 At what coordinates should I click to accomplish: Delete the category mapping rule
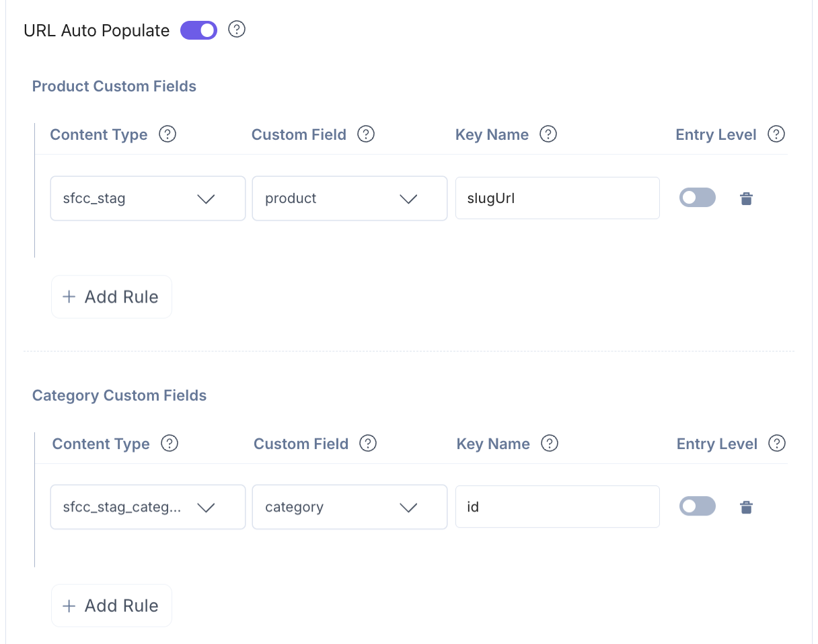746,507
